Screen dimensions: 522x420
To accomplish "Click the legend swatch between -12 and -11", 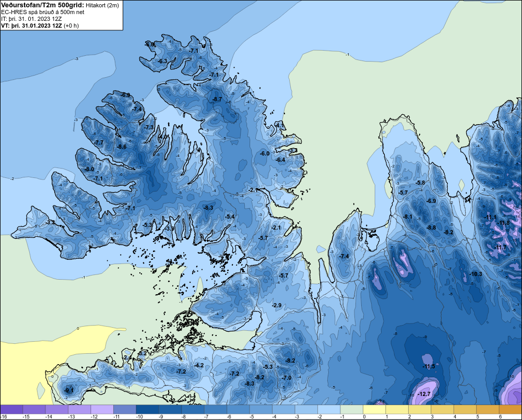I will 102,410.
